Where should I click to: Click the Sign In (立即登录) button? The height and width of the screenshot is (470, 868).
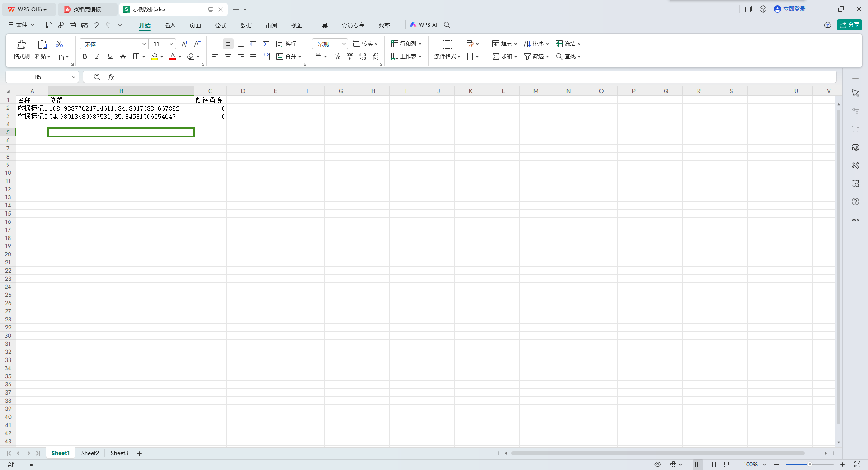790,9
